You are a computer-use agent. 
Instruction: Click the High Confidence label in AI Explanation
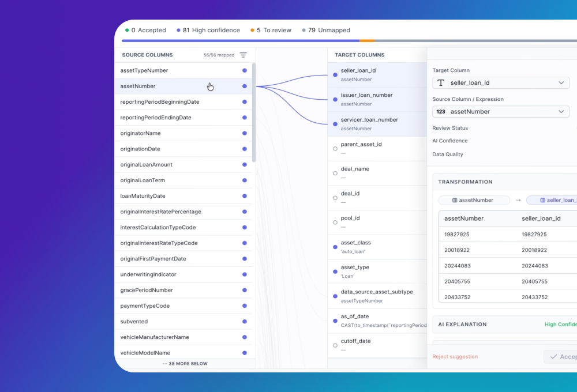click(560, 325)
